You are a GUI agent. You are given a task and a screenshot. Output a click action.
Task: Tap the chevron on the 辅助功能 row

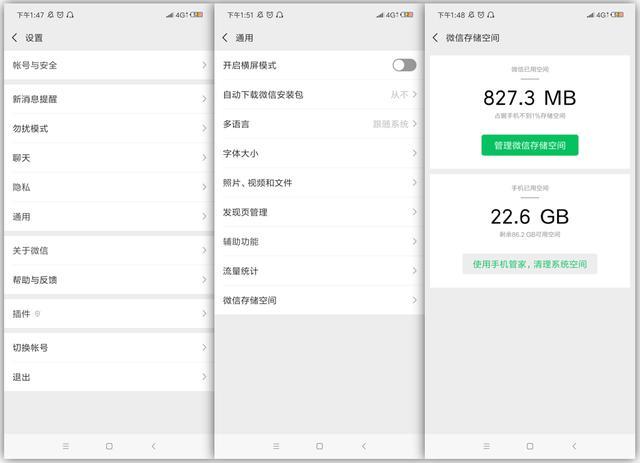[x=415, y=241]
